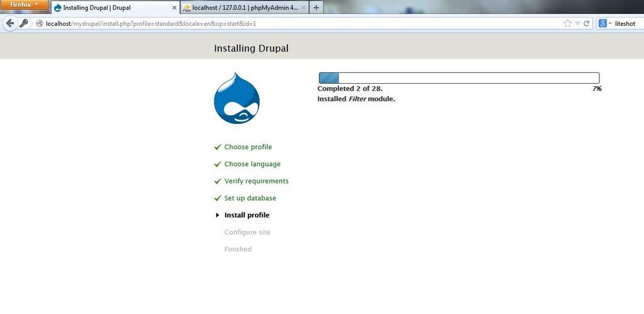Click the globe site identity icon

(x=40, y=23)
